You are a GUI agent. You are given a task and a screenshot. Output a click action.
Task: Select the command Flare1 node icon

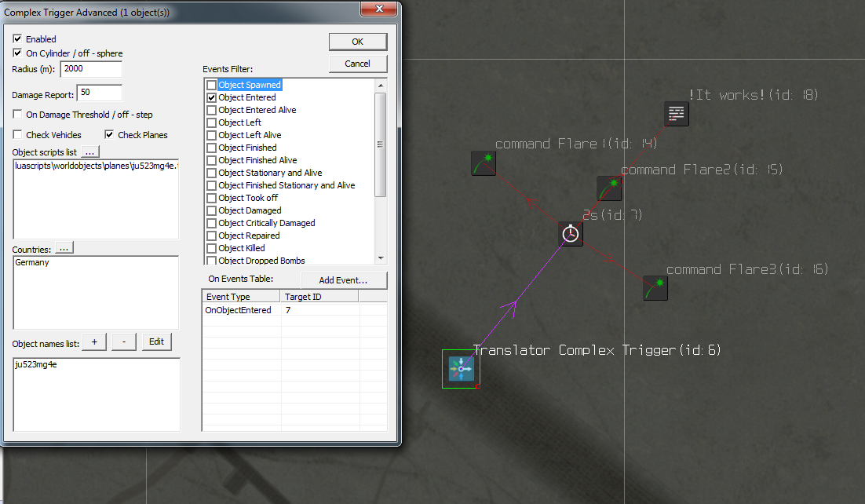(484, 163)
